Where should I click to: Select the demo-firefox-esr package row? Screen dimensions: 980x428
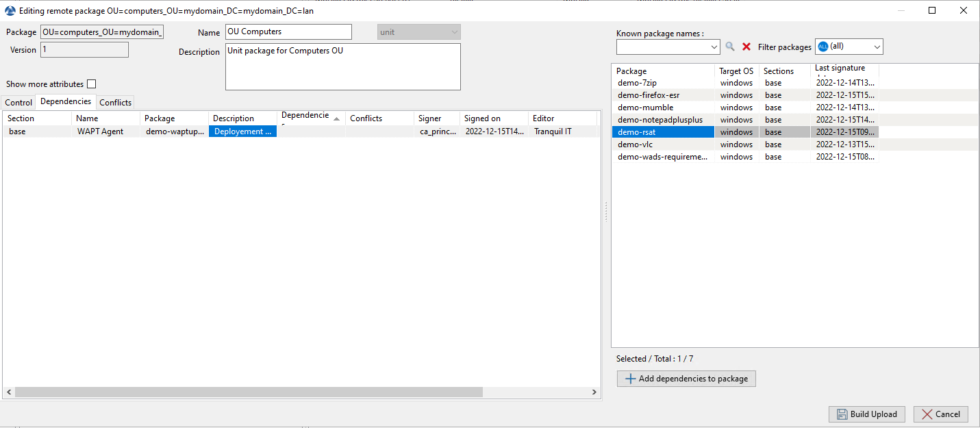click(x=649, y=95)
